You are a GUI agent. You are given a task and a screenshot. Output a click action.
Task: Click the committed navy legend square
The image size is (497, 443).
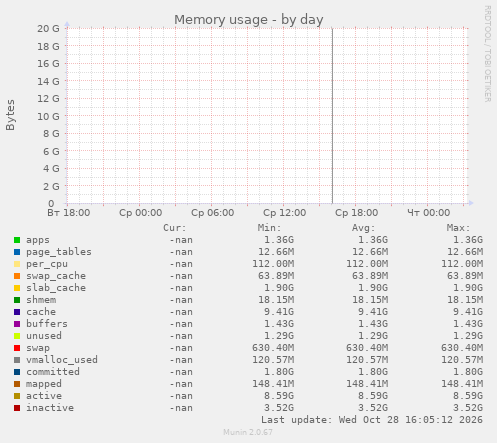(17, 372)
